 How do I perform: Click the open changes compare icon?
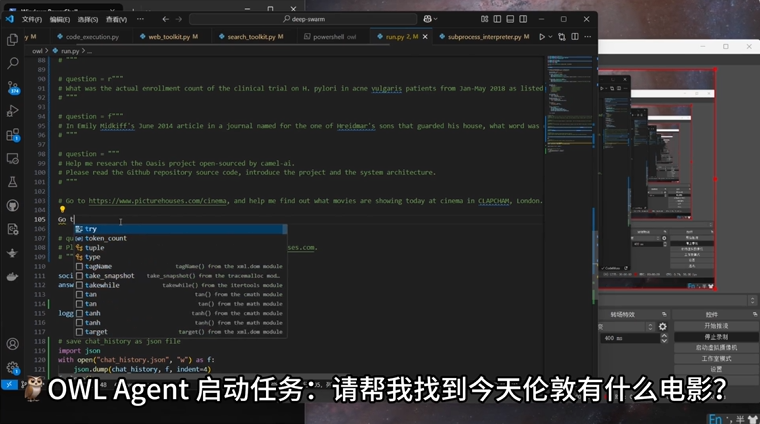pos(562,37)
